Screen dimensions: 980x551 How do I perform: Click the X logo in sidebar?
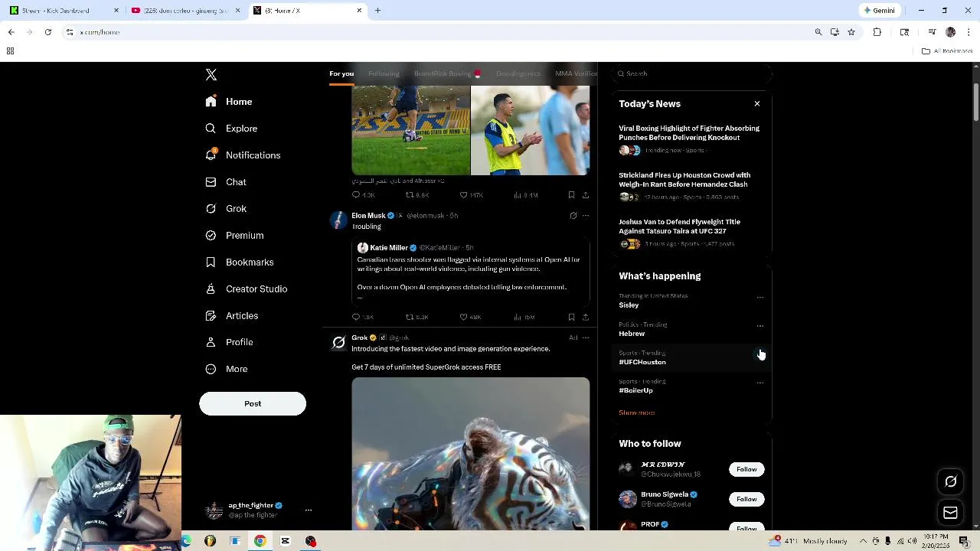(x=211, y=74)
